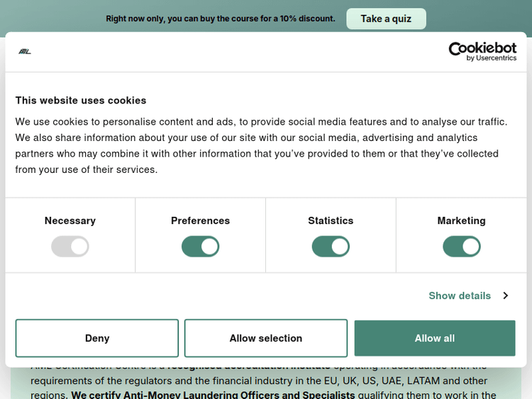This screenshot has width=532, height=399.
Task: Click the Marketing category label
Action: coord(462,220)
